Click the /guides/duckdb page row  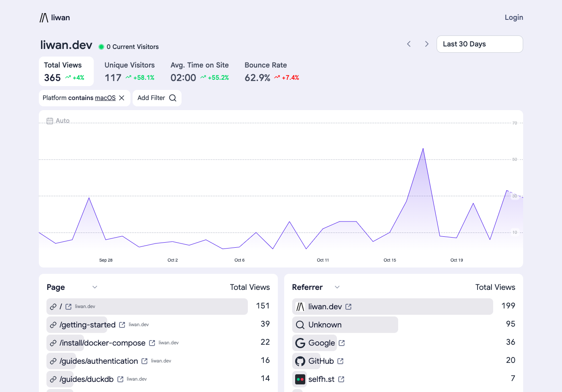(x=158, y=379)
